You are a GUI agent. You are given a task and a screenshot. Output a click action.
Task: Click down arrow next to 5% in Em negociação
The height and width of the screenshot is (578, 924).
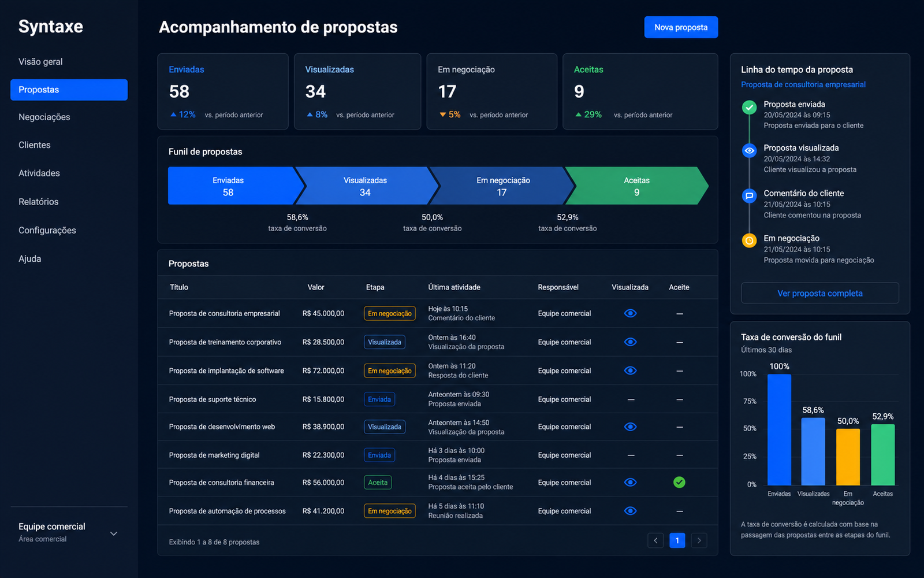click(443, 114)
